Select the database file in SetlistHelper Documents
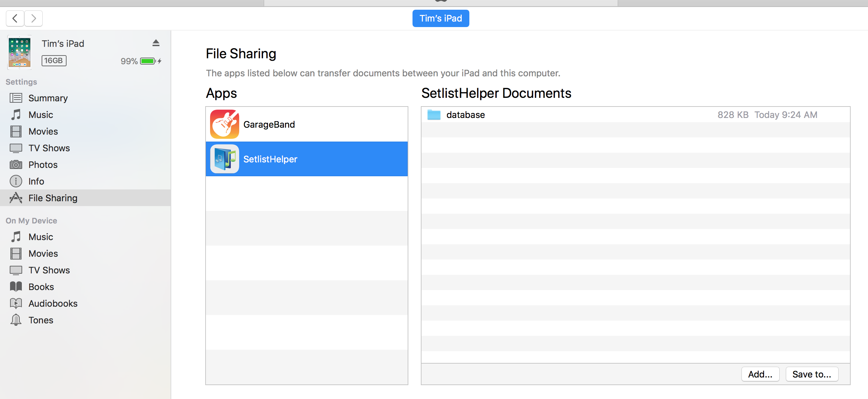Screen dimensions: 868x399 466,114
